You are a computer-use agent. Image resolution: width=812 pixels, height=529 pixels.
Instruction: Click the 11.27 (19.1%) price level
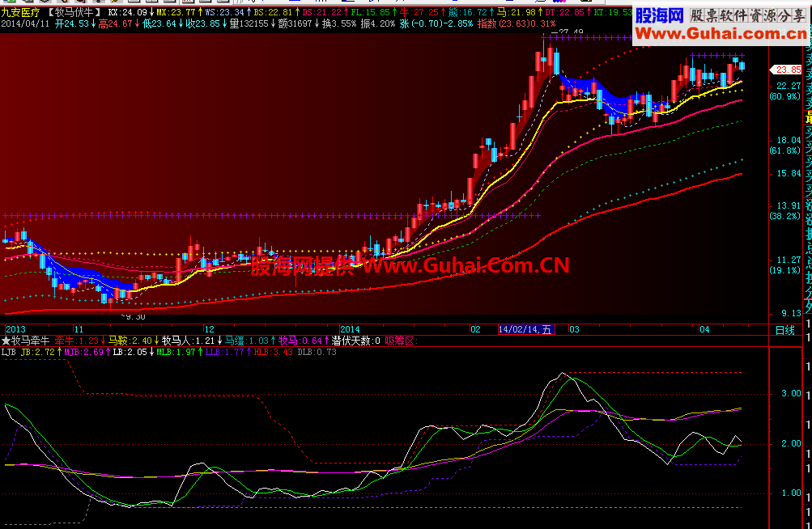point(787,265)
